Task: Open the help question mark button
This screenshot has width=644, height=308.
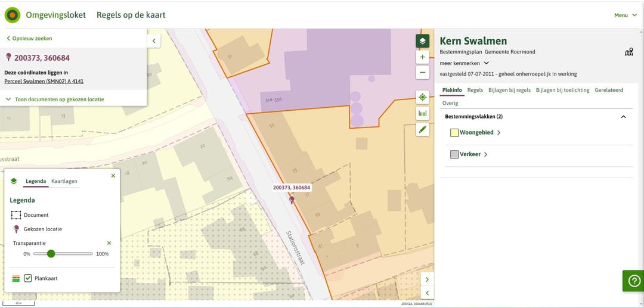Action: point(633,281)
